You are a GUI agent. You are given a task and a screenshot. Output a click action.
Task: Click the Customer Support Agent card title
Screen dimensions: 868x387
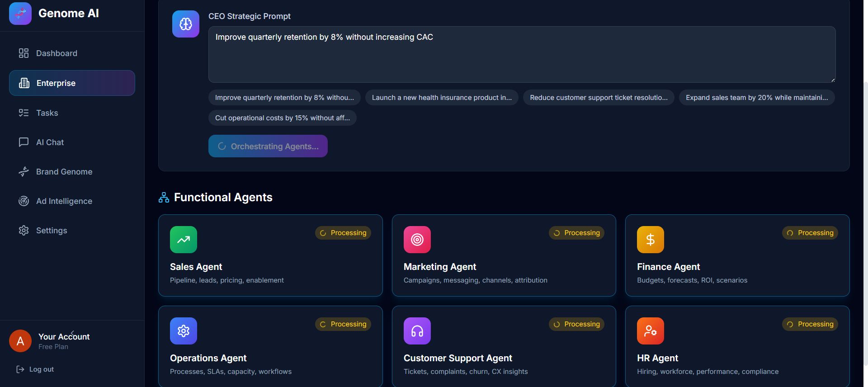point(458,358)
